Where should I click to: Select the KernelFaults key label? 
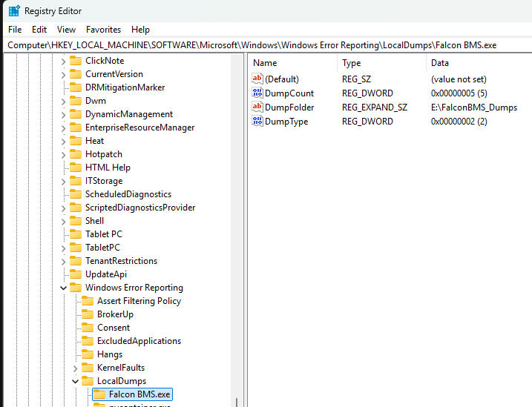click(x=121, y=368)
